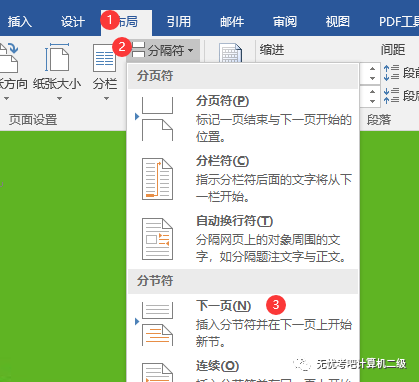Click the 分栏符 column break icon
The width and height of the screenshot is (419, 382).
click(157, 179)
